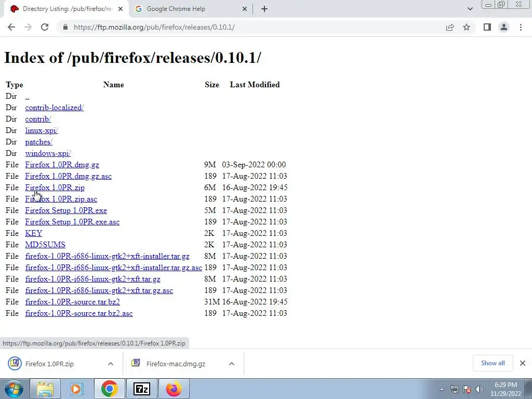Image resolution: width=532 pixels, height=399 pixels.
Task: Open the Firefox 1.0PR.zip.asc link
Action: click(x=61, y=199)
